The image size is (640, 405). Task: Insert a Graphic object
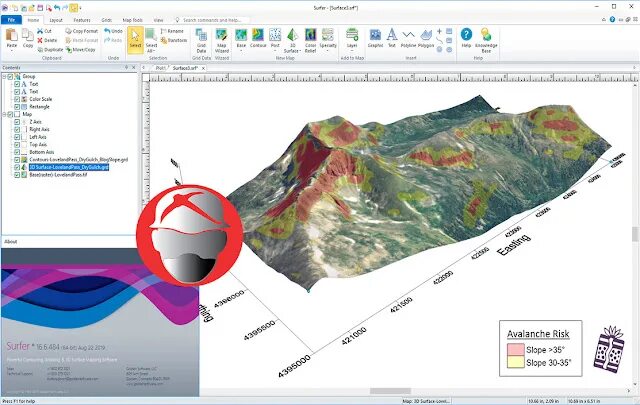click(375, 38)
